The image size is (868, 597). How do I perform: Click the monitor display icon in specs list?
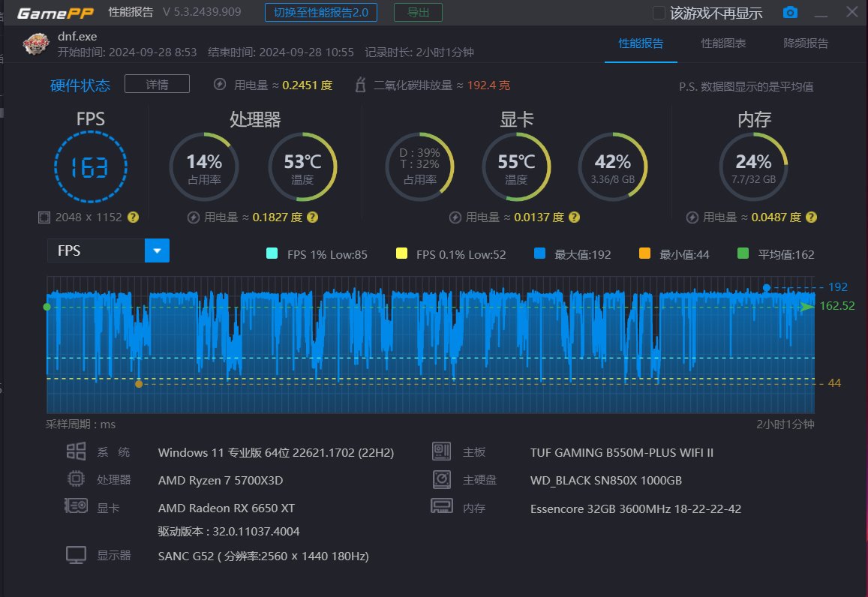tap(76, 554)
